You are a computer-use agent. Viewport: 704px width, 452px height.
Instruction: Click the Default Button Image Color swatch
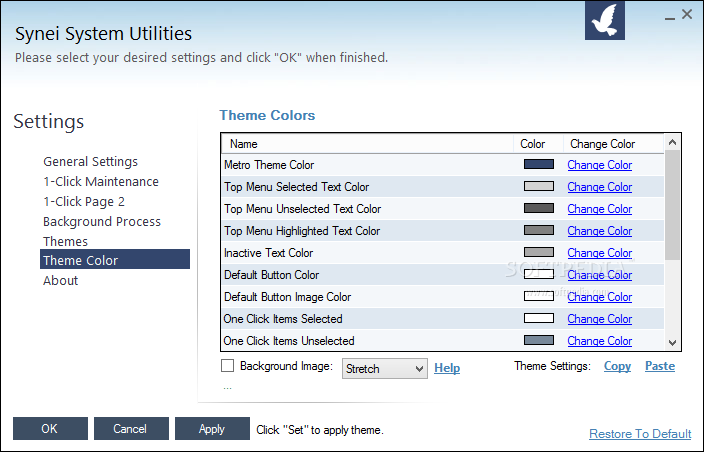tap(539, 296)
